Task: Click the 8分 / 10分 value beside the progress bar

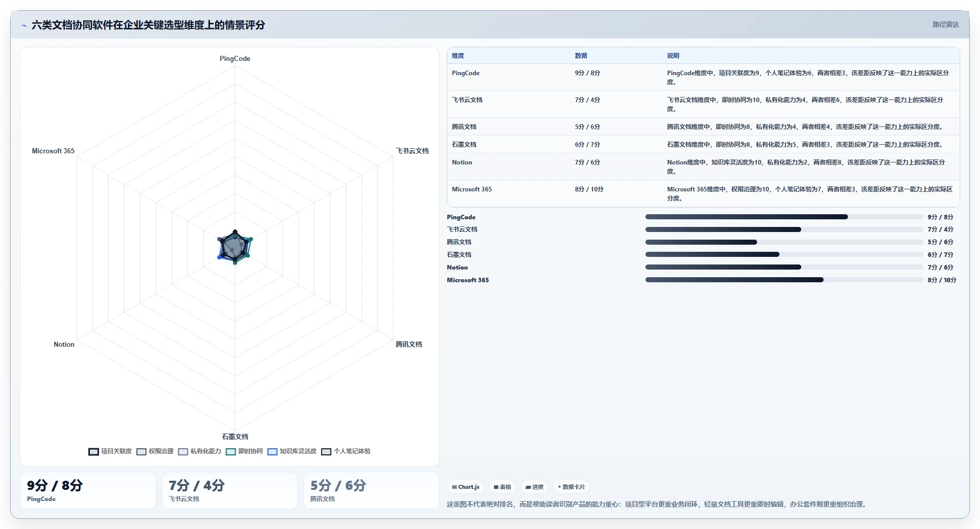Action: pyautogui.click(x=942, y=280)
